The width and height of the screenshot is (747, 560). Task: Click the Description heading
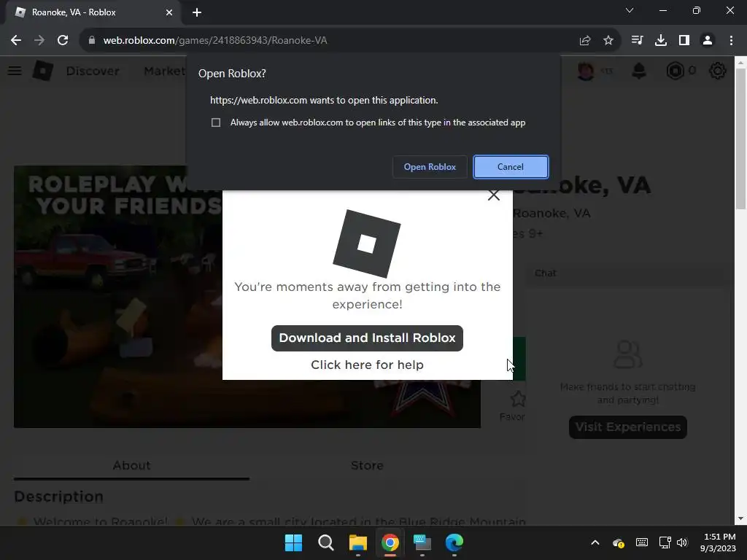[x=58, y=497]
